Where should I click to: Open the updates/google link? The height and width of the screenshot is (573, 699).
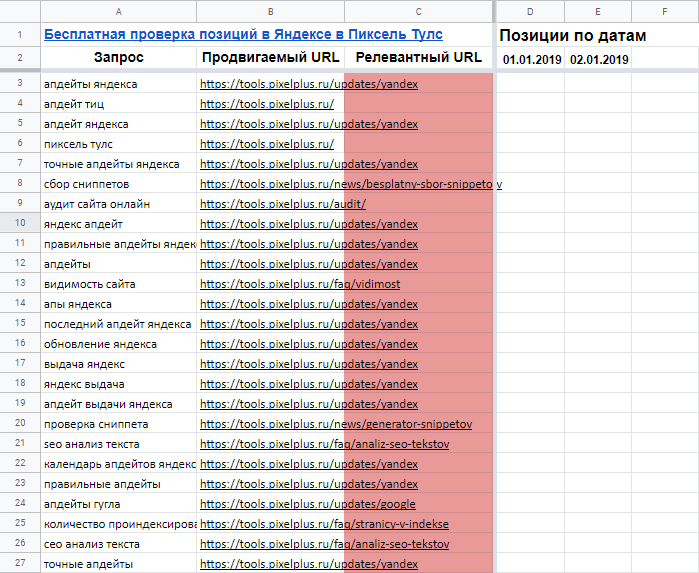[308, 504]
